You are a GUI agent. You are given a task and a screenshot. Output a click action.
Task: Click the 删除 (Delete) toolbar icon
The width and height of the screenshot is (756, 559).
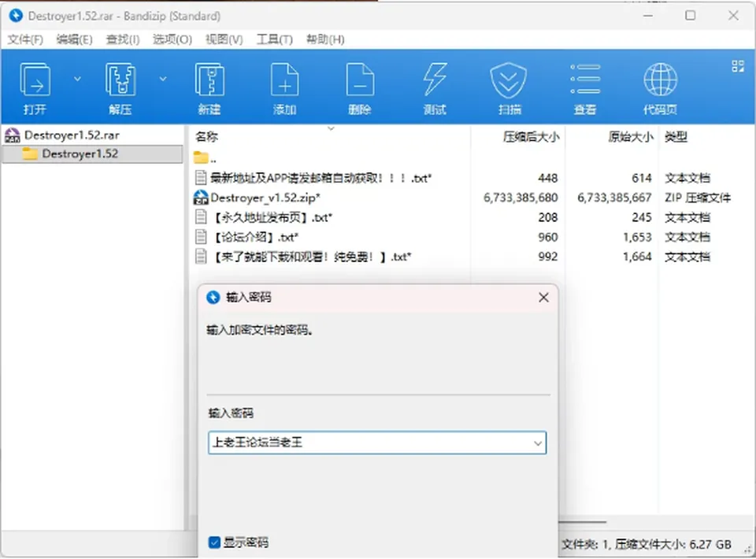[x=360, y=80]
